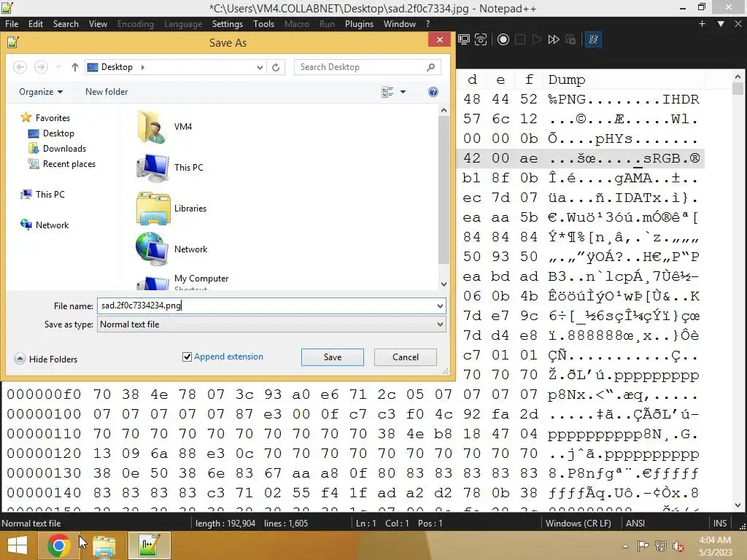This screenshot has width=747, height=560.
Task: Click the muted volume icon in system tray
Action: pyautogui.click(x=678, y=545)
